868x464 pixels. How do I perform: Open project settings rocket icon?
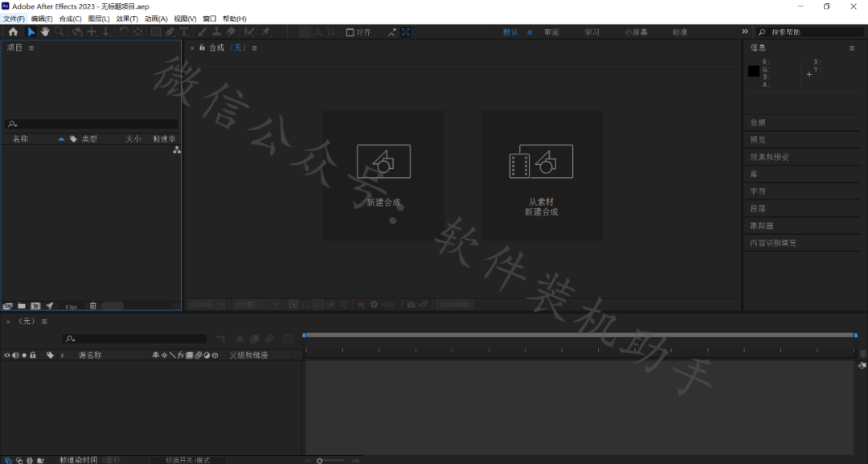50,306
